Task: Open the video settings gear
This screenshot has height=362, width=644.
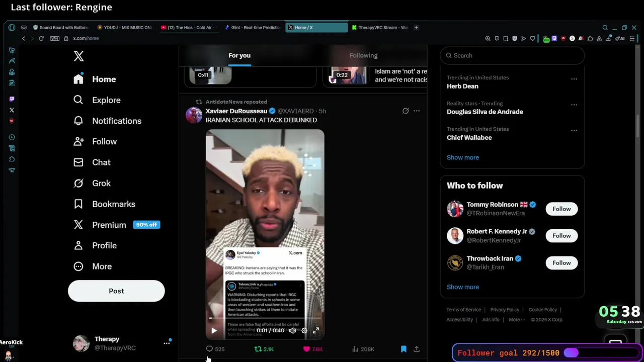Action: 304,330
